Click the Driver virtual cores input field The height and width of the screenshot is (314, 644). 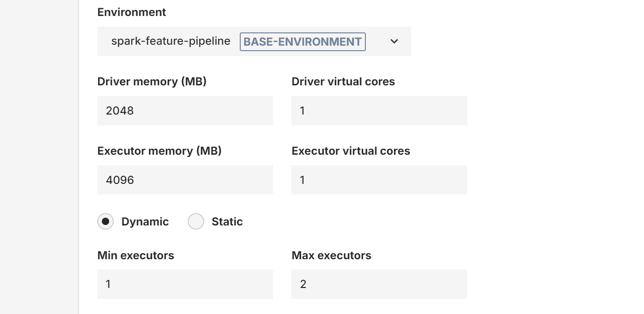tap(379, 110)
